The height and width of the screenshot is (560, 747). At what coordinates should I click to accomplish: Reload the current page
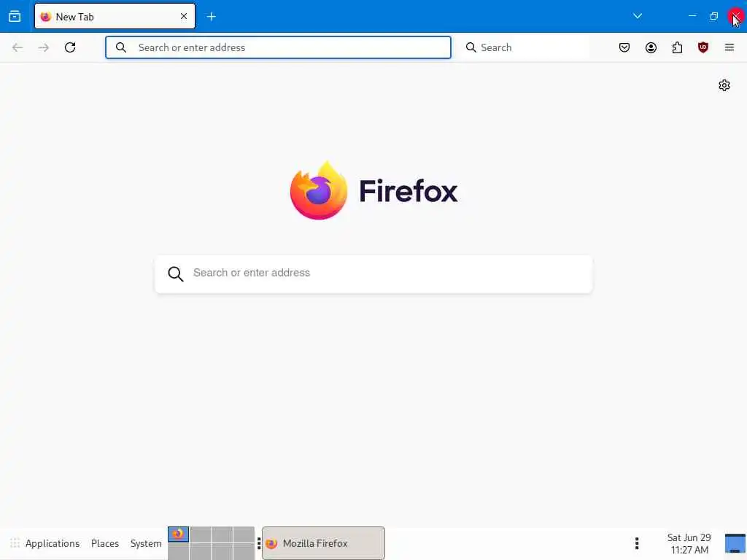point(70,47)
